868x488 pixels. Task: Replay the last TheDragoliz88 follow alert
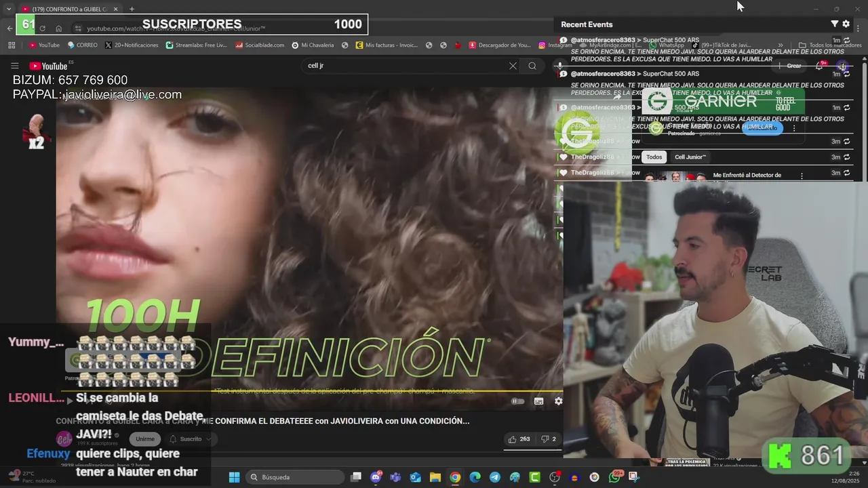847,173
